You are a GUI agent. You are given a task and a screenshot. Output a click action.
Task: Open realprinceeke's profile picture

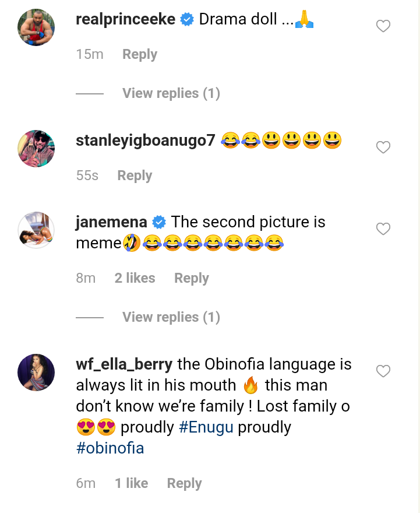[x=36, y=27]
